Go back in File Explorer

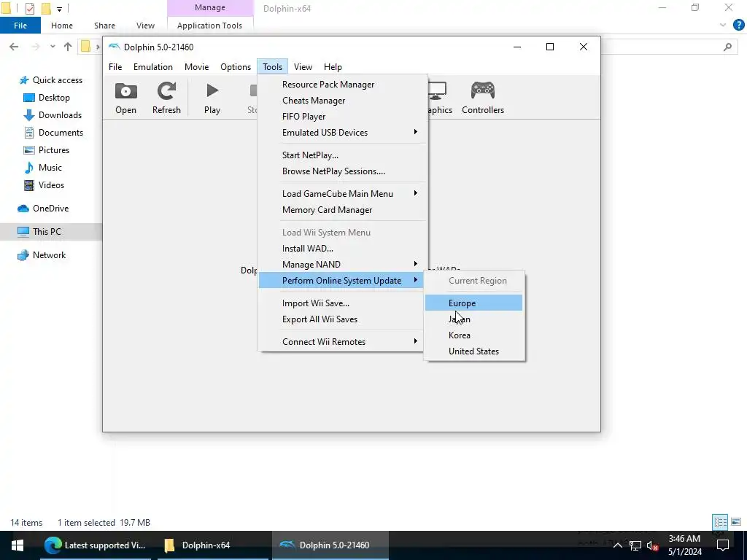14,47
